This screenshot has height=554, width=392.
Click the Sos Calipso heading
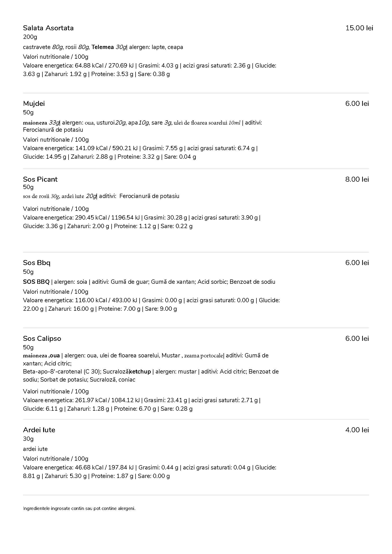pyautogui.click(x=42, y=338)
